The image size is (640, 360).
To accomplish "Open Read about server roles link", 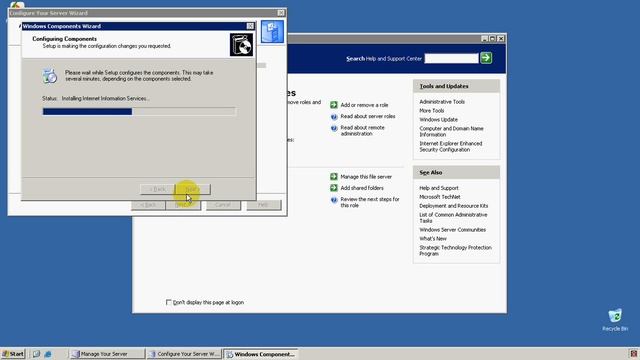I will pos(368,116).
